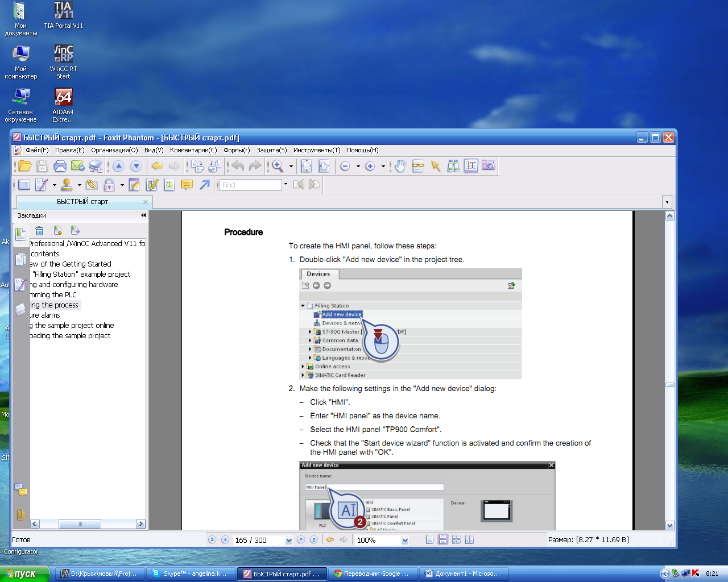
Task: Select the arrow pointer annotation tool
Action: coord(436,166)
